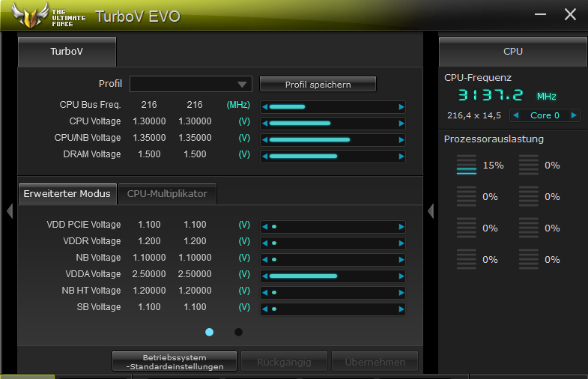Screen dimensions: 588x379
Task: Decrease CPU Voltage with left arrow
Action: click(264, 124)
